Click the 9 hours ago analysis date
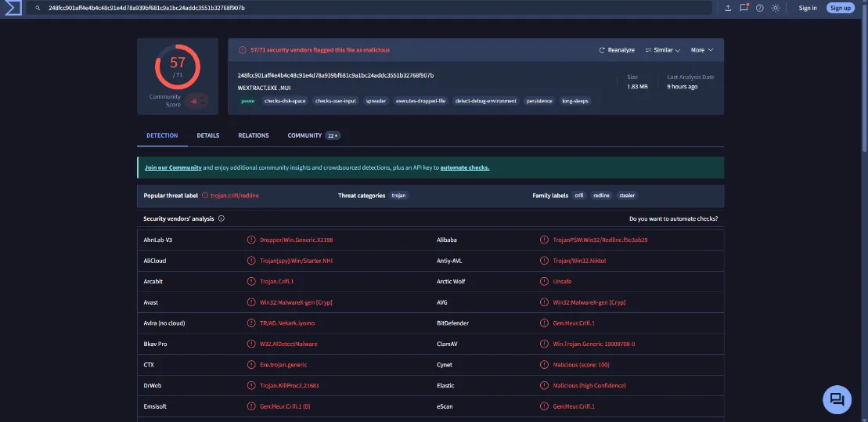 coord(682,87)
